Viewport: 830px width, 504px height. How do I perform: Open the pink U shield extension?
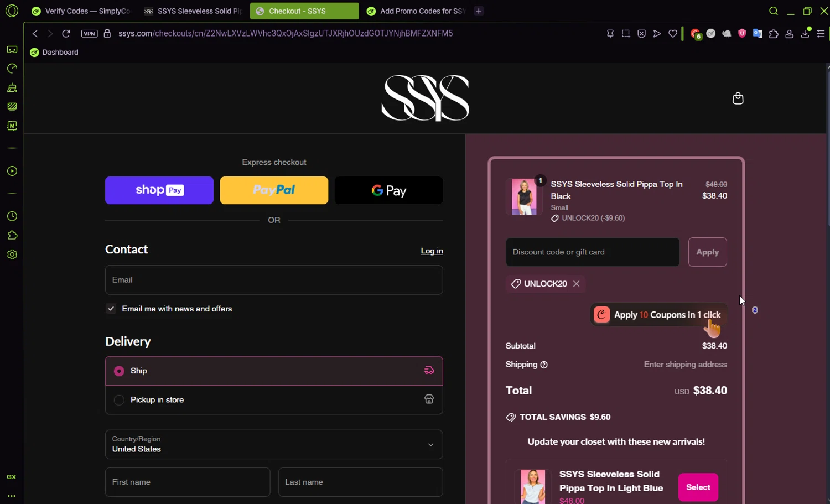[742, 34]
